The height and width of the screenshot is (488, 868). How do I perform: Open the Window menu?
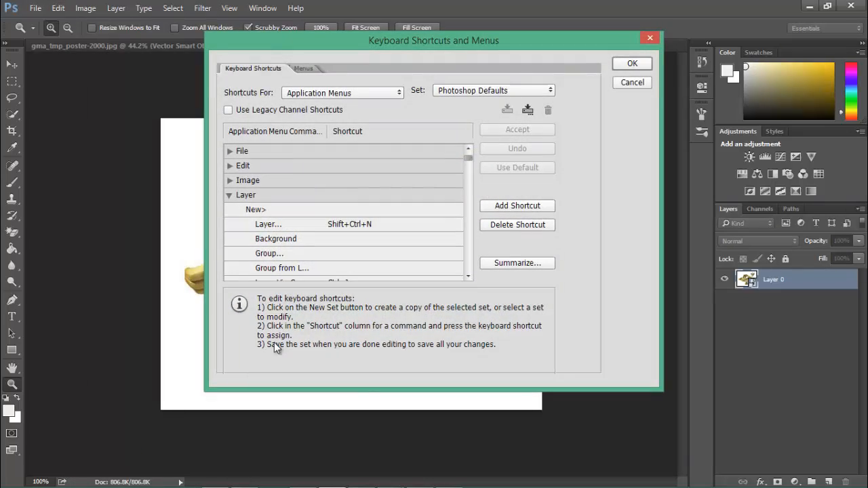point(262,8)
